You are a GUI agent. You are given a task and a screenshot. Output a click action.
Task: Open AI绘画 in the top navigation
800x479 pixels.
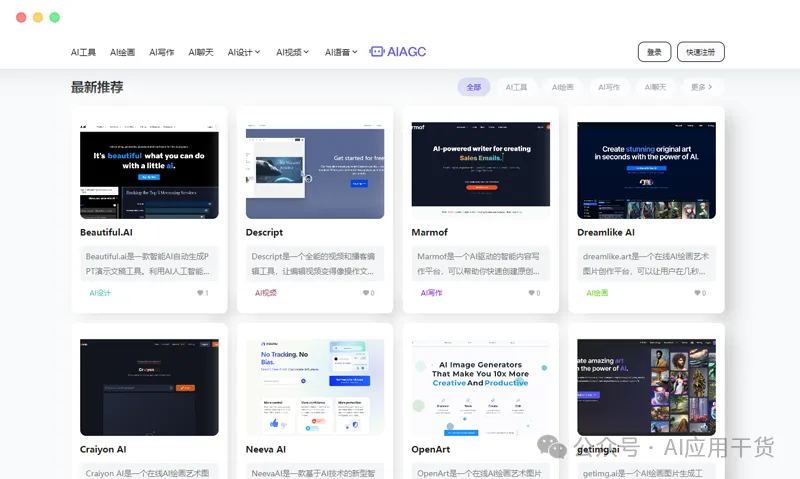pos(122,52)
